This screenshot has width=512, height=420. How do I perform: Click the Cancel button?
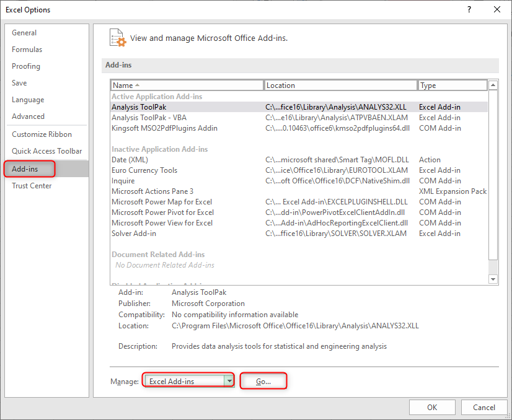pyautogui.click(x=484, y=407)
